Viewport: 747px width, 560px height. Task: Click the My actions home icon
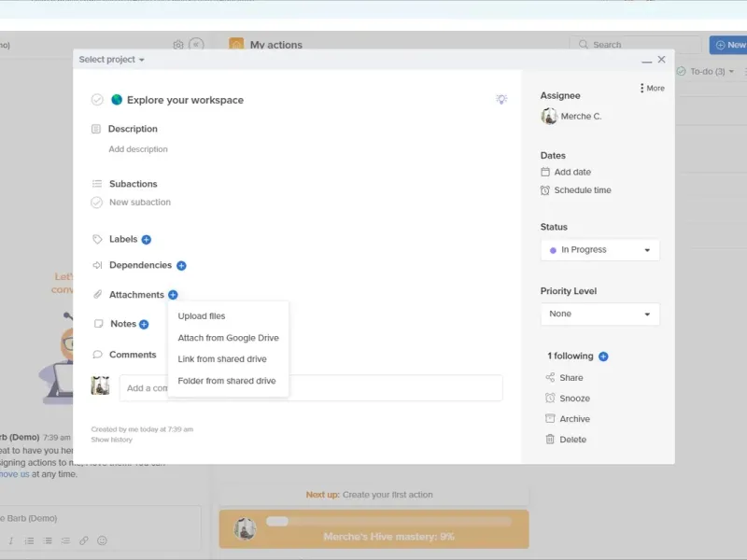(236, 44)
